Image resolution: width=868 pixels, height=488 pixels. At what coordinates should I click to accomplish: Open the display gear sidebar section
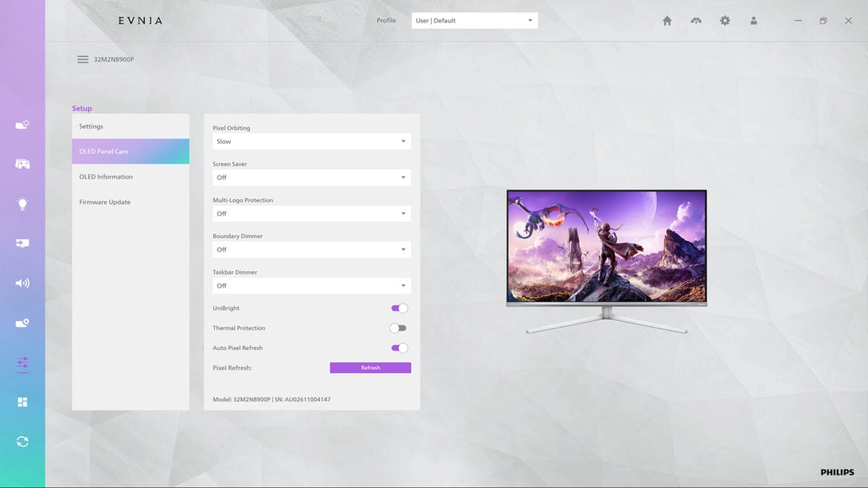pos(22,322)
